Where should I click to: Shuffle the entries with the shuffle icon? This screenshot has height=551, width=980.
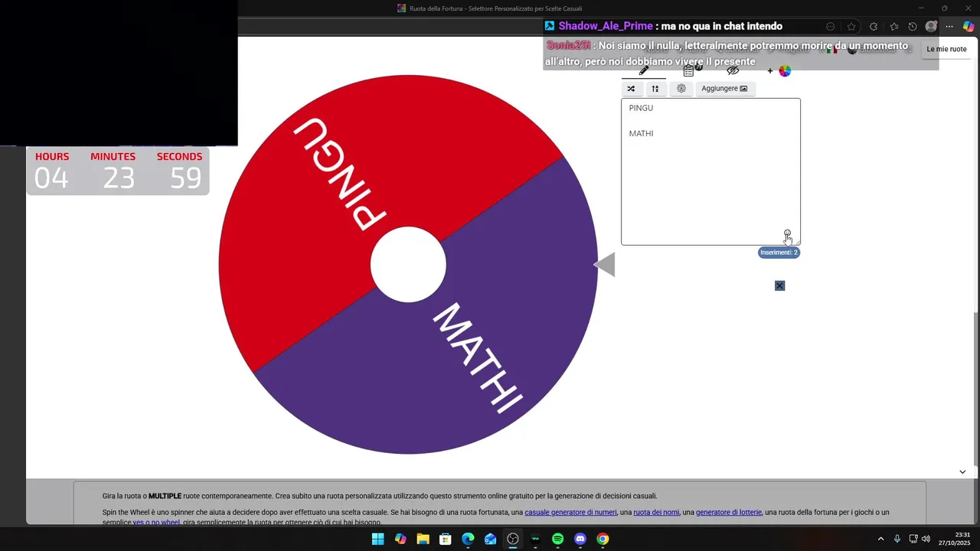coord(631,89)
